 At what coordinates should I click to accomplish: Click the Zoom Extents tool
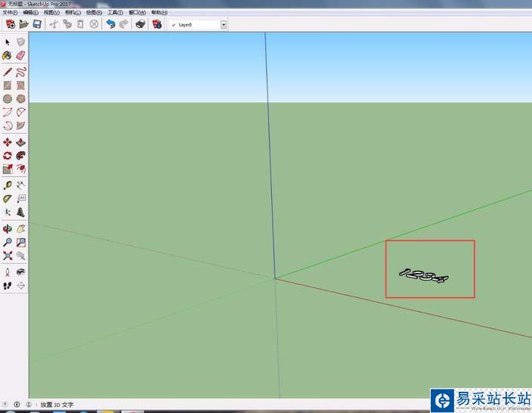8,256
